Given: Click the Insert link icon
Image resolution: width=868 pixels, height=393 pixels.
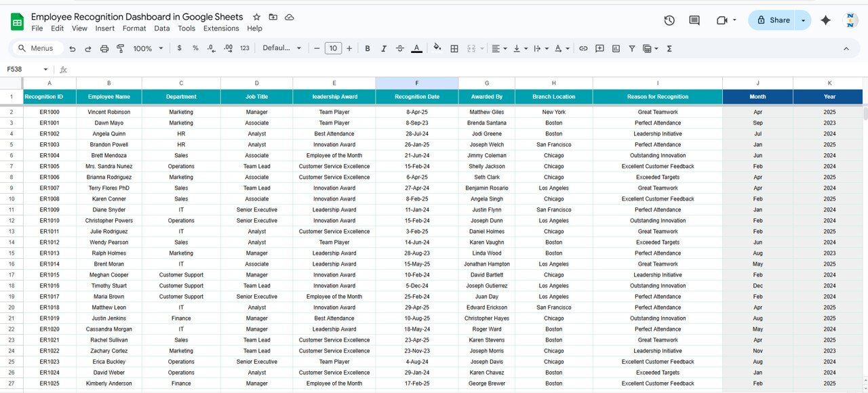Looking at the screenshot, I should point(583,49).
